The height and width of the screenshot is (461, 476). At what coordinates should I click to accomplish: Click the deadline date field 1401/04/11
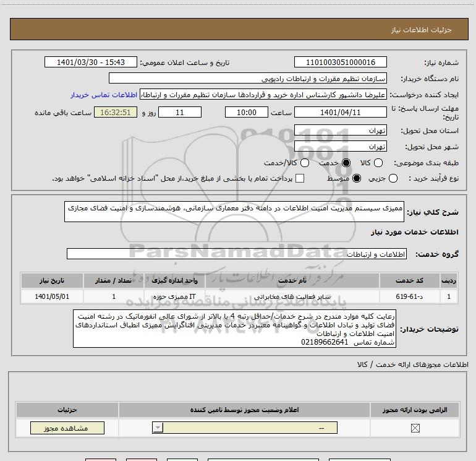tap(340, 112)
